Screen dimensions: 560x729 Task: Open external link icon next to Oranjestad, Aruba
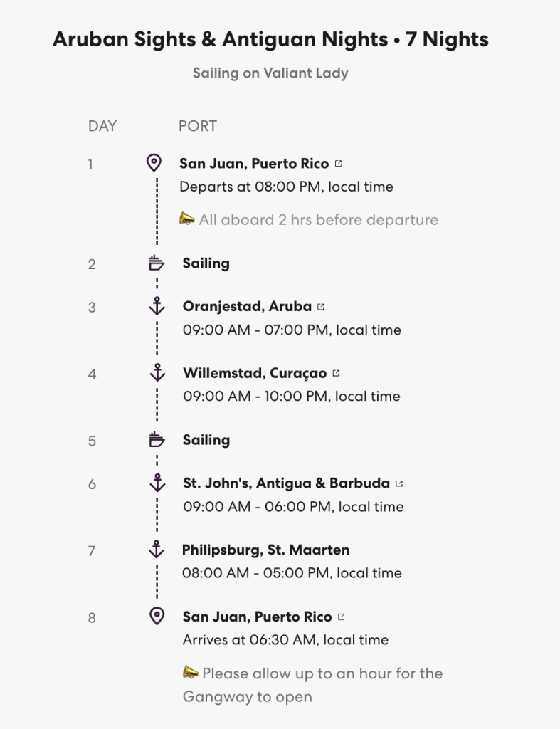pyautogui.click(x=322, y=307)
